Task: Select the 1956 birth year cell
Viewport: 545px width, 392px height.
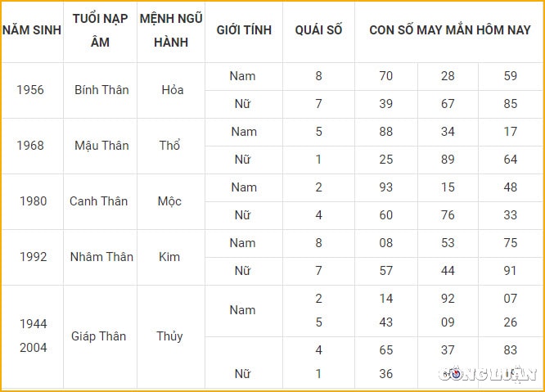Action: pos(30,90)
